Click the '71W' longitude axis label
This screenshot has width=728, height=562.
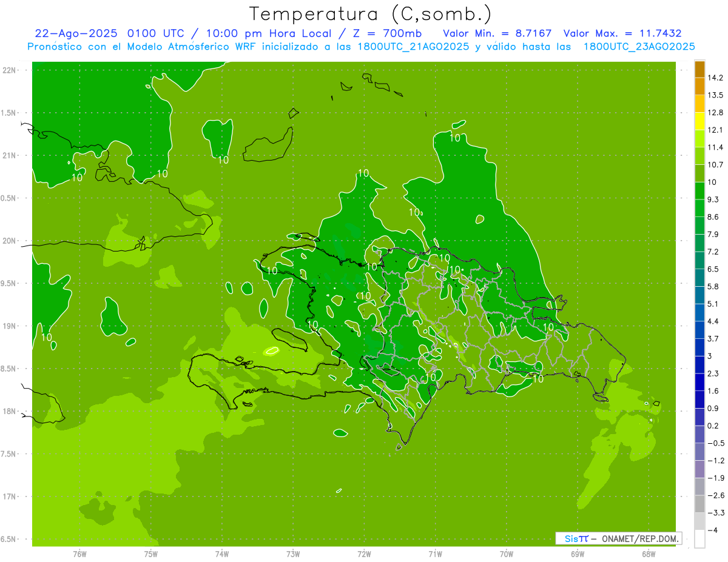435,554
